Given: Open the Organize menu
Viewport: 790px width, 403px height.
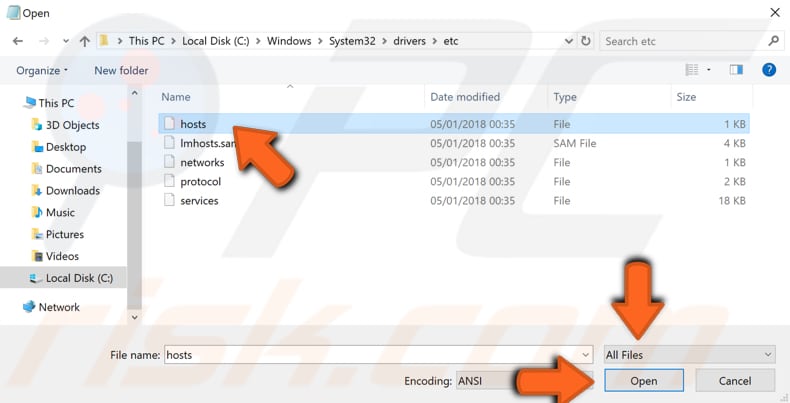Looking at the screenshot, I should (x=42, y=71).
